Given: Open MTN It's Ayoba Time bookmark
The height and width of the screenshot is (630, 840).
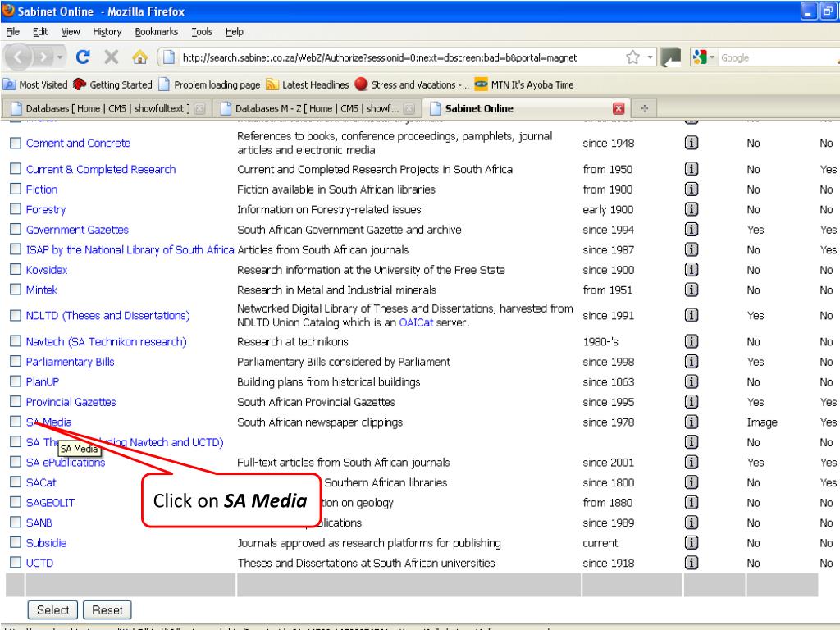Looking at the screenshot, I should tap(524, 84).
